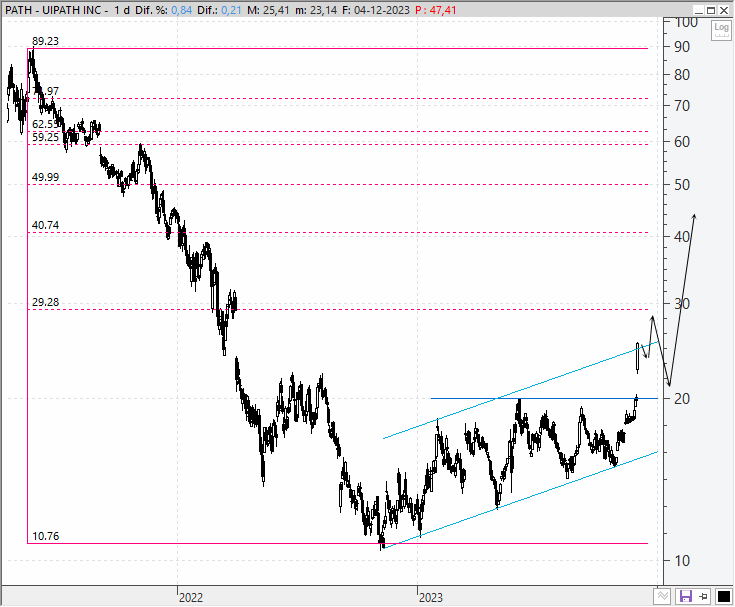Open the black color swatch
Screen dimensions: 735x607
[x=723, y=596]
